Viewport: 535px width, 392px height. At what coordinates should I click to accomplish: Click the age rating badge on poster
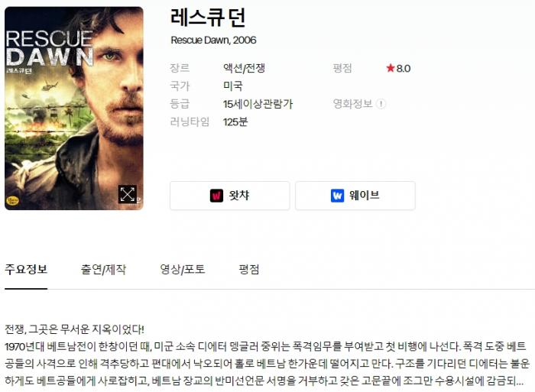pyautogui.click(x=13, y=201)
